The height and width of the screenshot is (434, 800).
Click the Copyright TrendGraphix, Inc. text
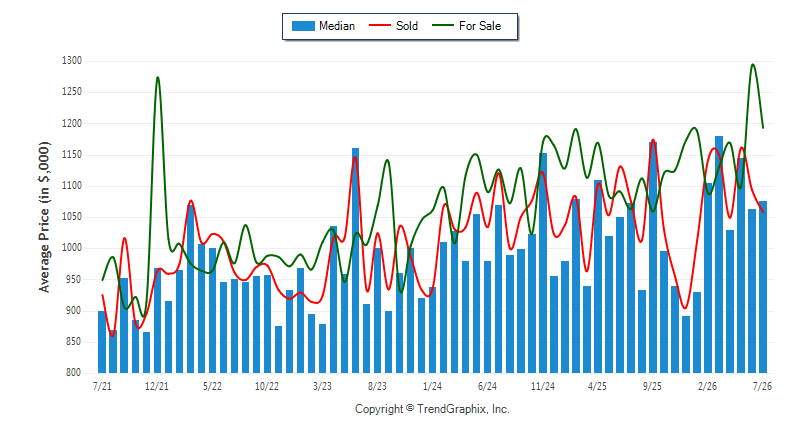(x=432, y=409)
